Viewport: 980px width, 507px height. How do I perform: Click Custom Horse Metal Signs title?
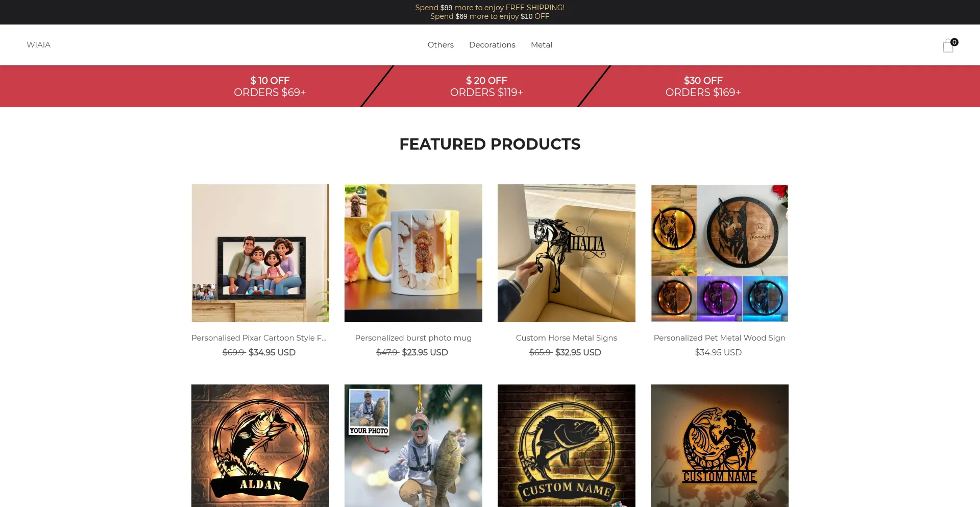click(567, 338)
